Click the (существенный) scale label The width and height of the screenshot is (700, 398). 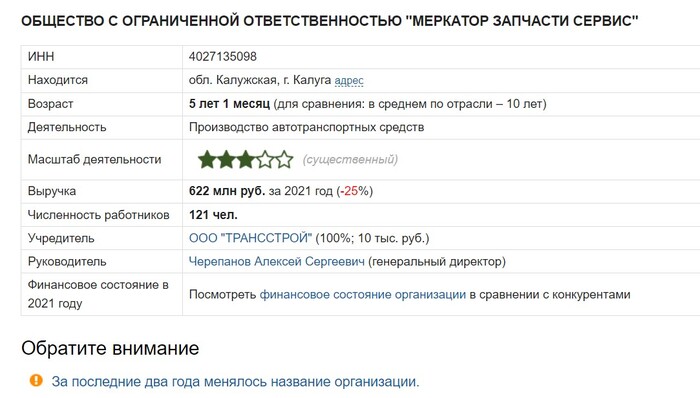click(350, 159)
